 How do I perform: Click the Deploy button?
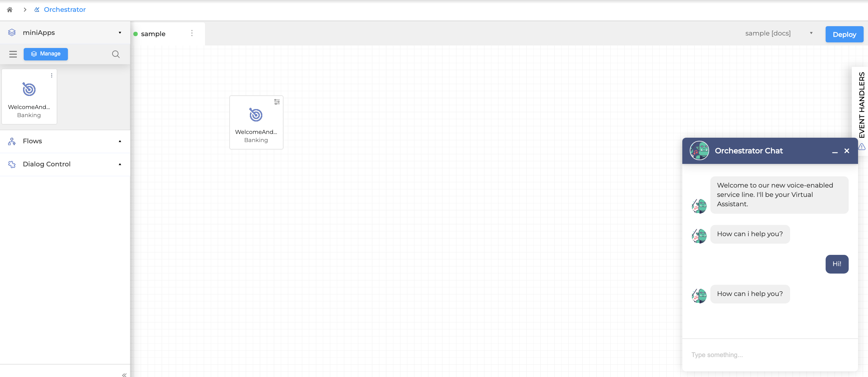pyautogui.click(x=844, y=34)
